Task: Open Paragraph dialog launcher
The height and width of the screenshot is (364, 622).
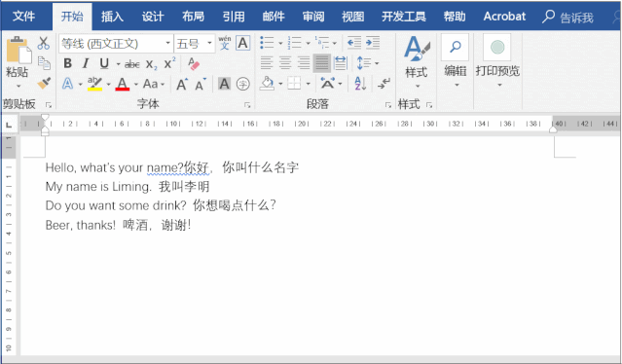Action: (x=388, y=105)
